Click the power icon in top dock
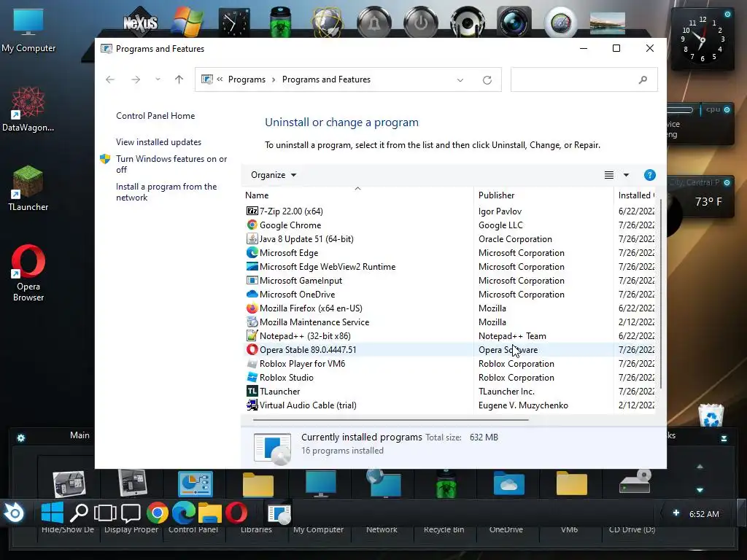 tap(421, 22)
